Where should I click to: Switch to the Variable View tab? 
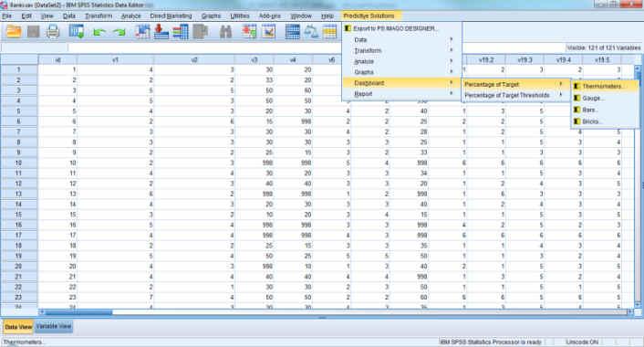click(x=54, y=326)
